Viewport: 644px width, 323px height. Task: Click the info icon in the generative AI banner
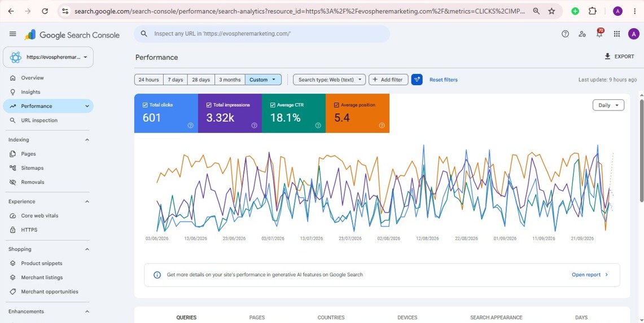pos(157,275)
